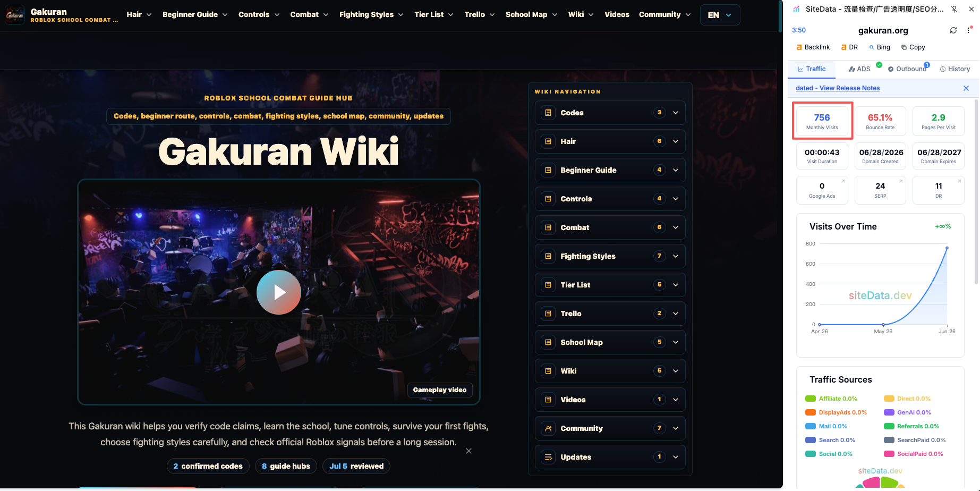Screen dimensions: 980x491
Task: Switch to the Traffic tab in SiteData
Action: 812,69
